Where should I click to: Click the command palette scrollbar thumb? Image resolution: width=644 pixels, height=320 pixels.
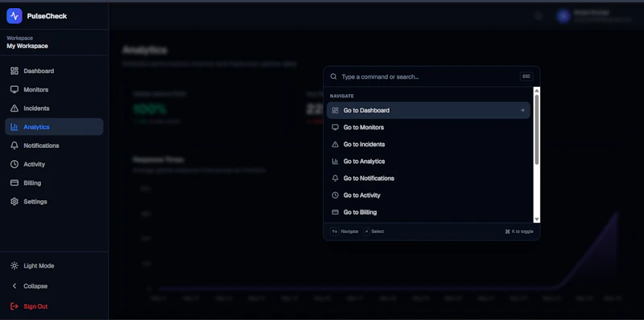point(537,129)
